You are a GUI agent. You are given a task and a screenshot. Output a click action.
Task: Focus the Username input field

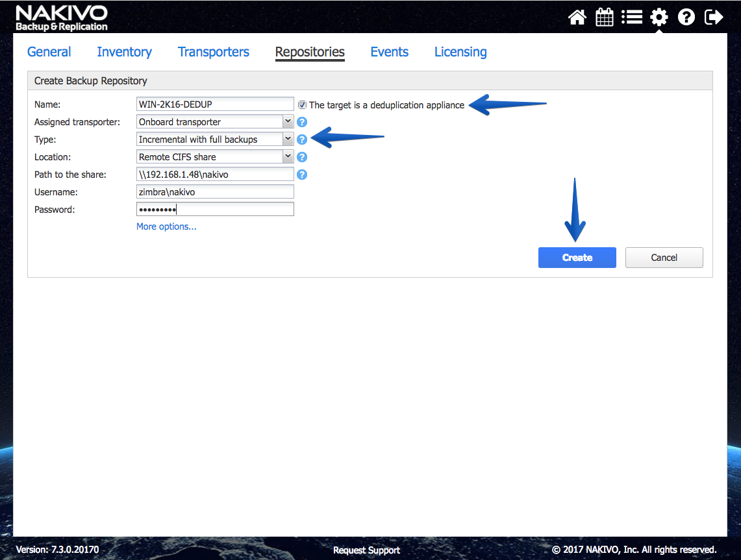[x=215, y=191]
